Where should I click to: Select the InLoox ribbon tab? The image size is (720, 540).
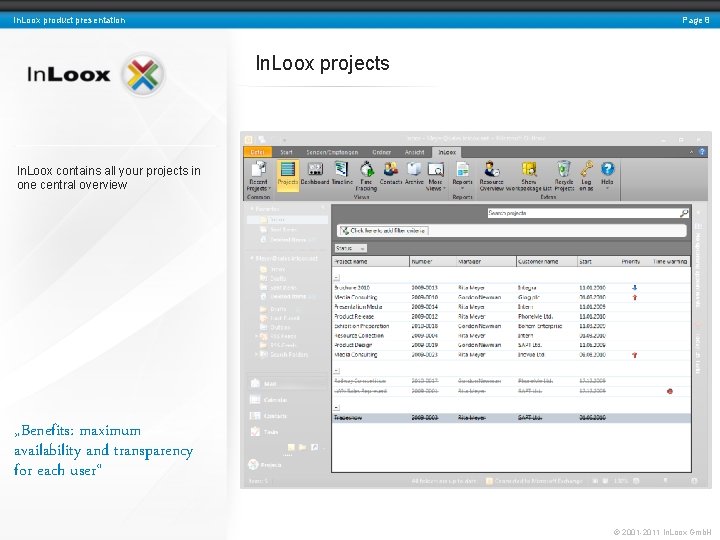pos(446,152)
